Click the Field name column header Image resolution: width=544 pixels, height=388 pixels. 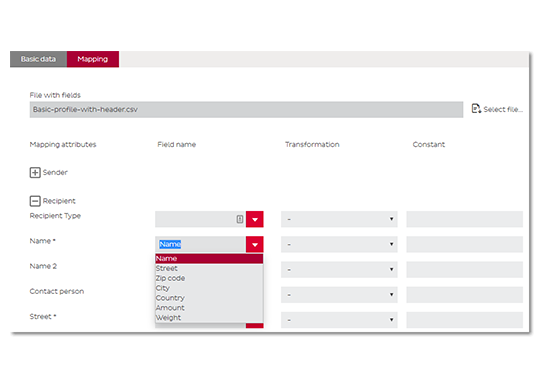[177, 144]
